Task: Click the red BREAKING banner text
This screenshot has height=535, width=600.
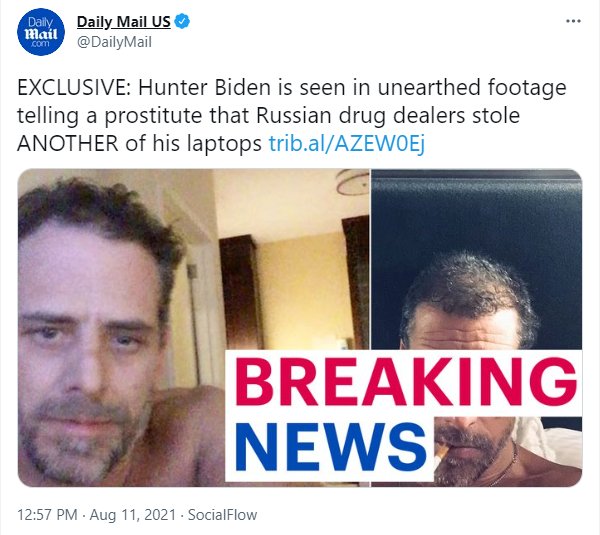Action: 406,382
